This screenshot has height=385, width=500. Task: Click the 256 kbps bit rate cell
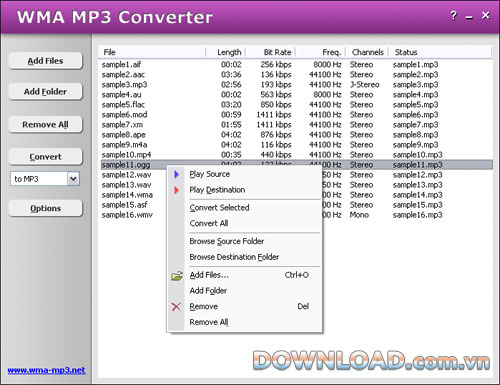pos(276,65)
